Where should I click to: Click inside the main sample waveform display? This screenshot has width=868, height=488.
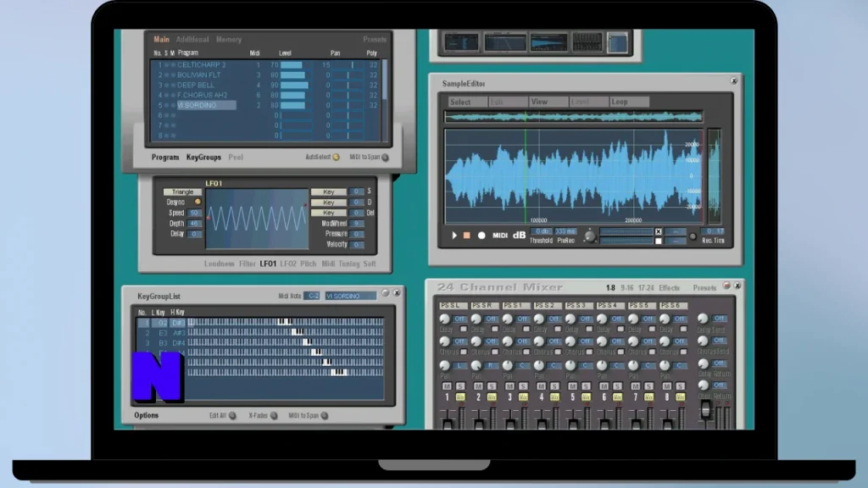click(574, 176)
